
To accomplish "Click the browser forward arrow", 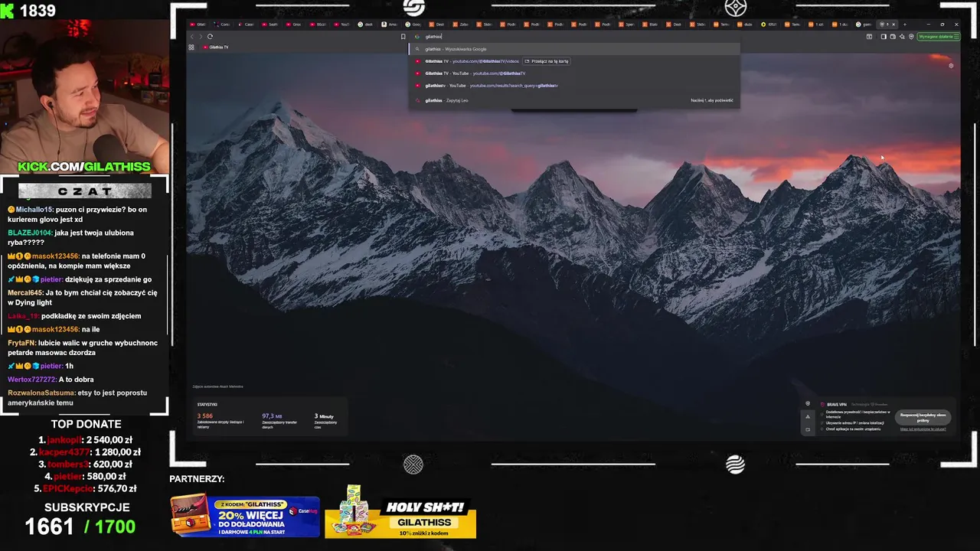I will click(x=201, y=37).
